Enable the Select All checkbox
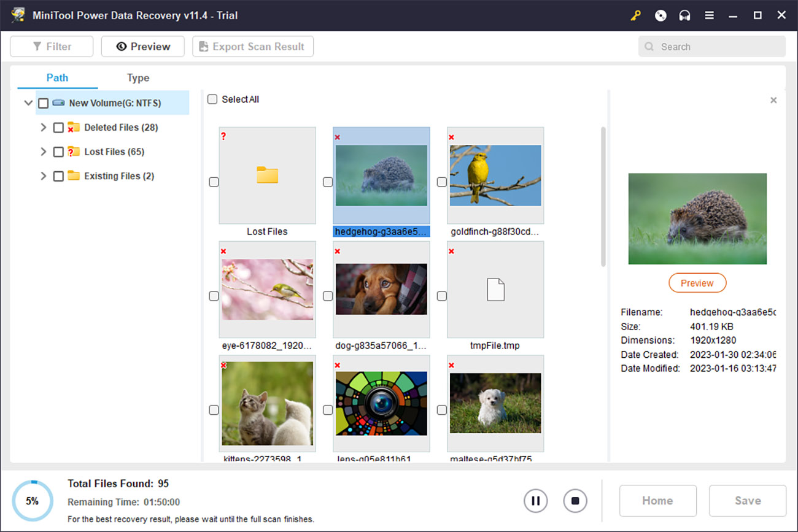The image size is (798, 532). [x=212, y=99]
